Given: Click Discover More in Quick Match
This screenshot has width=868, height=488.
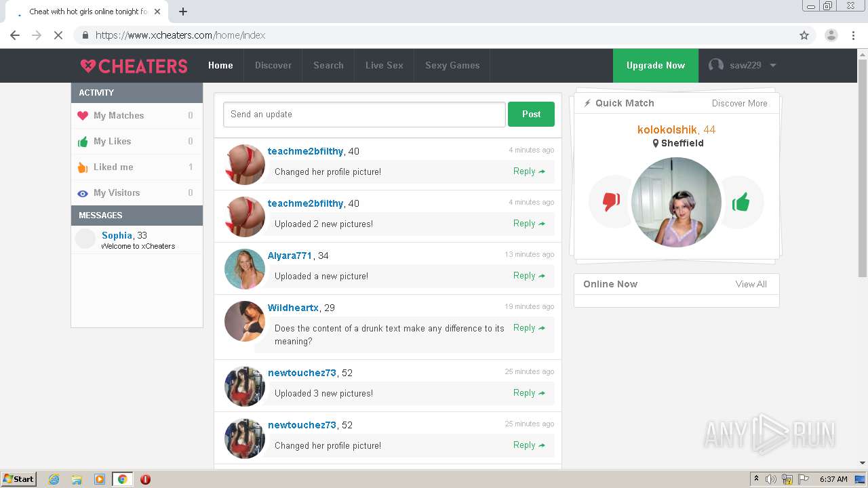Looking at the screenshot, I should (x=739, y=103).
